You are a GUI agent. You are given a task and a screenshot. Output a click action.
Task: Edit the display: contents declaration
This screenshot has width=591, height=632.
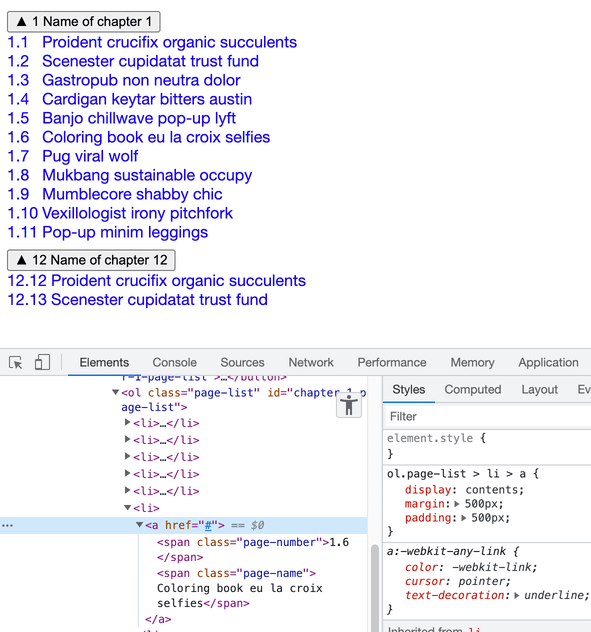pos(464,490)
